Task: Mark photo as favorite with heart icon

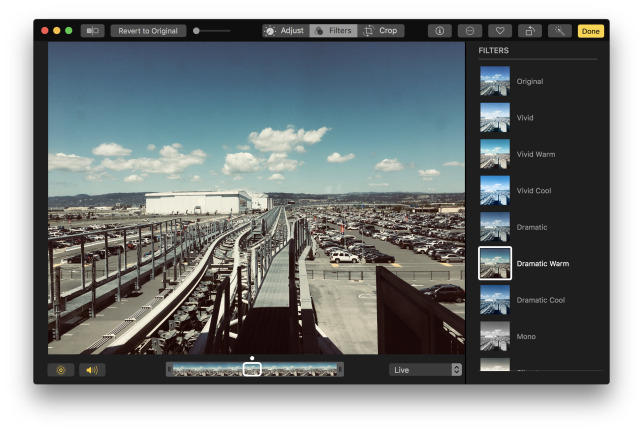Action: (500, 31)
